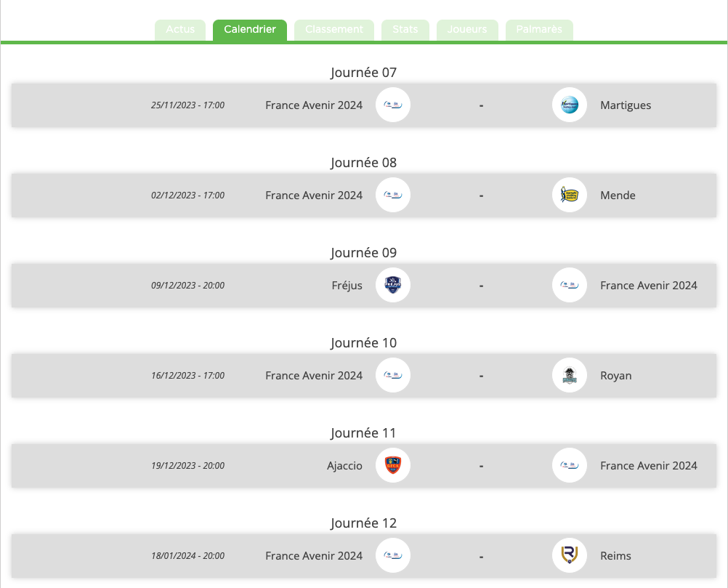The width and height of the screenshot is (728, 588).
Task: Open the Stats tab
Action: (x=405, y=30)
